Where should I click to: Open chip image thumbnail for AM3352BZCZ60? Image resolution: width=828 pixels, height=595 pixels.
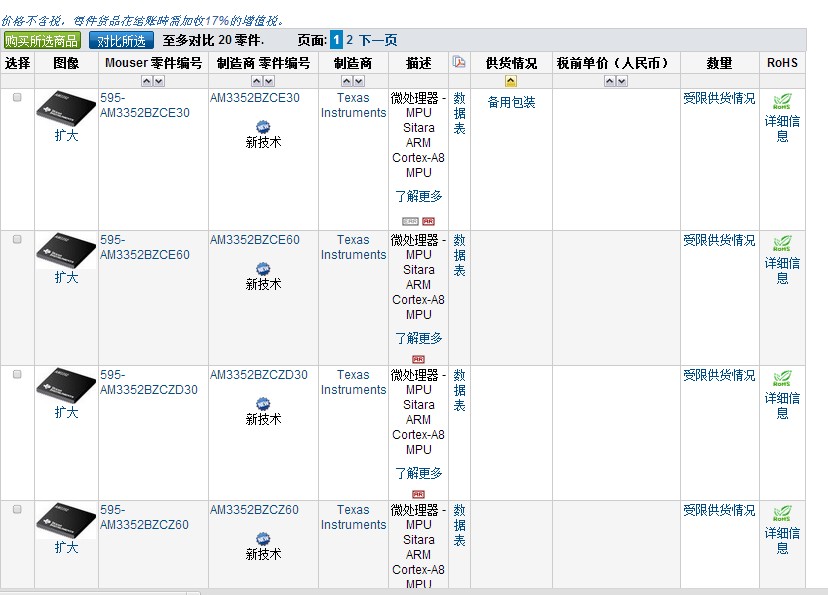click(66, 521)
